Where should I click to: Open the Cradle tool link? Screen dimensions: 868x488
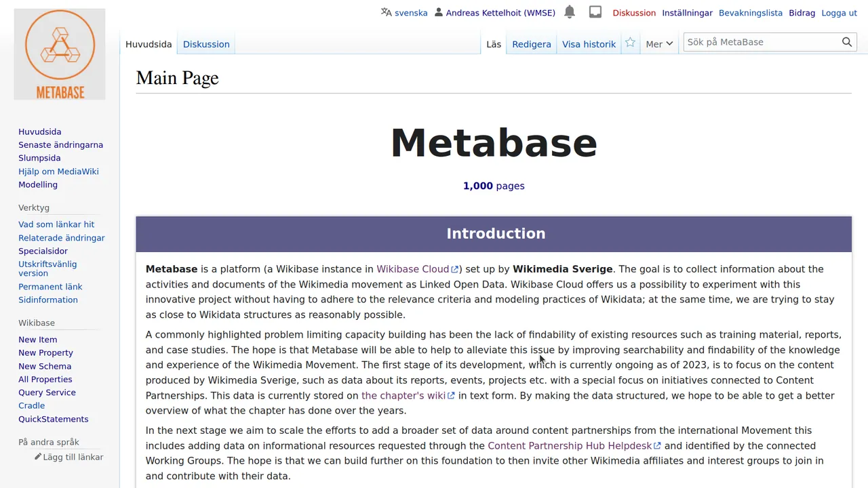click(x=31, y=405)
